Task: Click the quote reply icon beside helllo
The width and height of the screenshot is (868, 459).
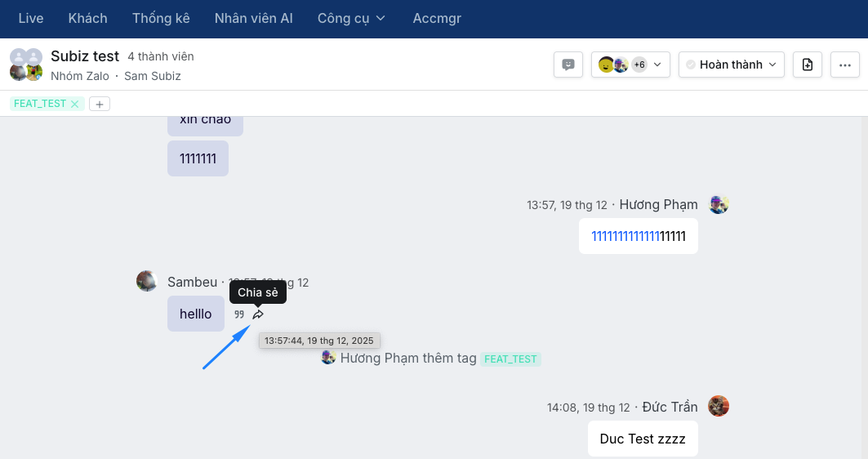Action: coord(239,314)
